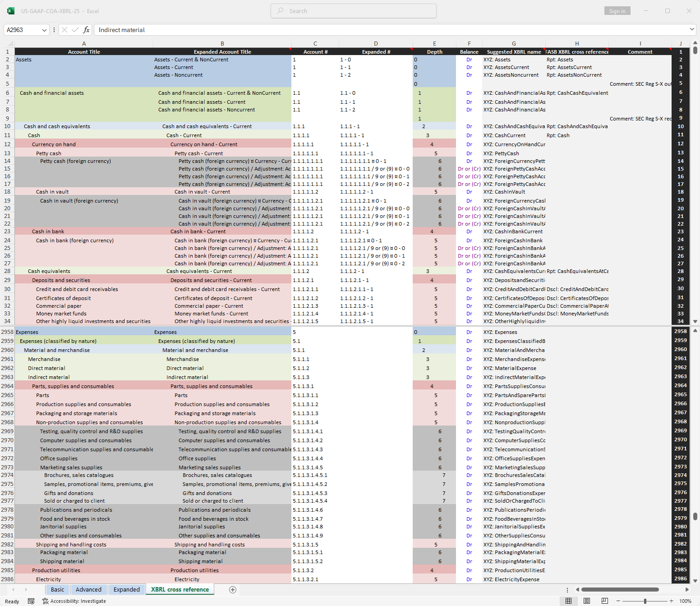This screenshot has height=606, width=700.
Task: Click formula bar text Indirect material
Action: tap(122, 30)
